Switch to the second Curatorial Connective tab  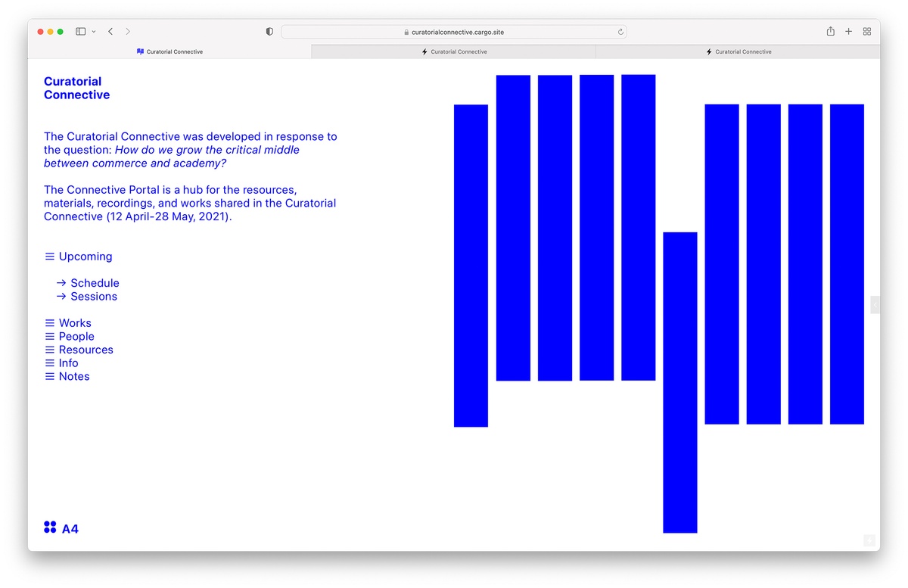pyautogui.click(x=454, y=51)
